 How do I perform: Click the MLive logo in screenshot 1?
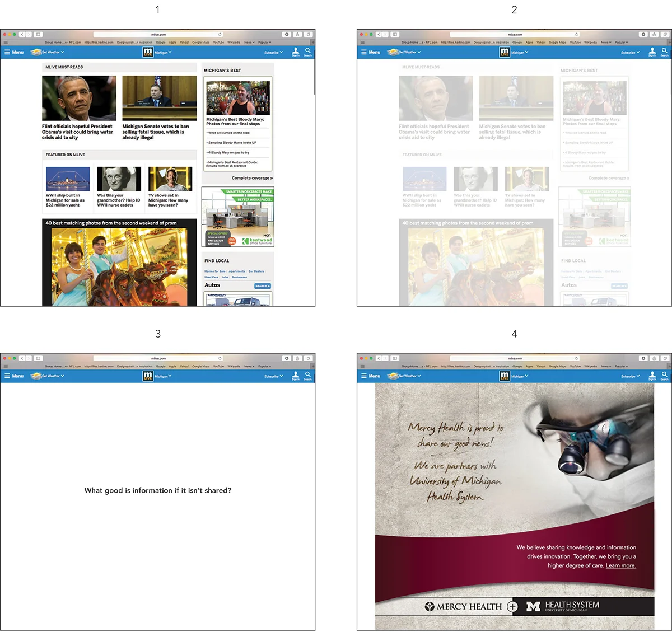click(x=148, y=52)
